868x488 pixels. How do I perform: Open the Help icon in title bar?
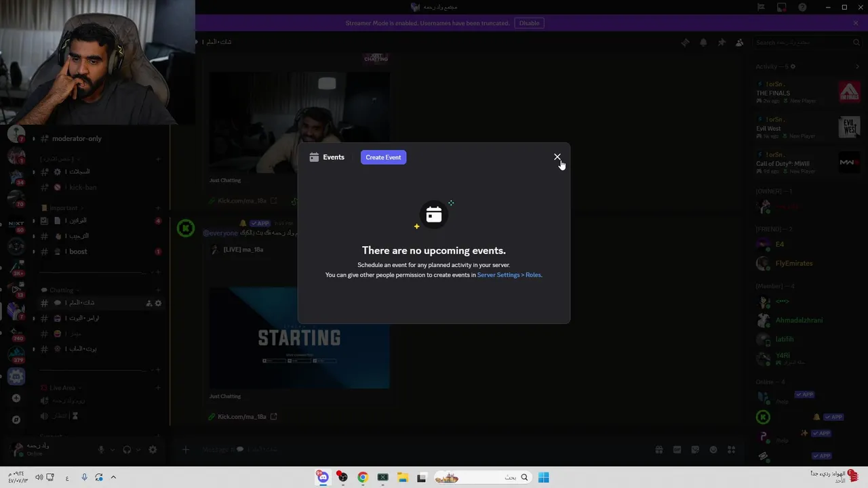[x=802, y=7]
